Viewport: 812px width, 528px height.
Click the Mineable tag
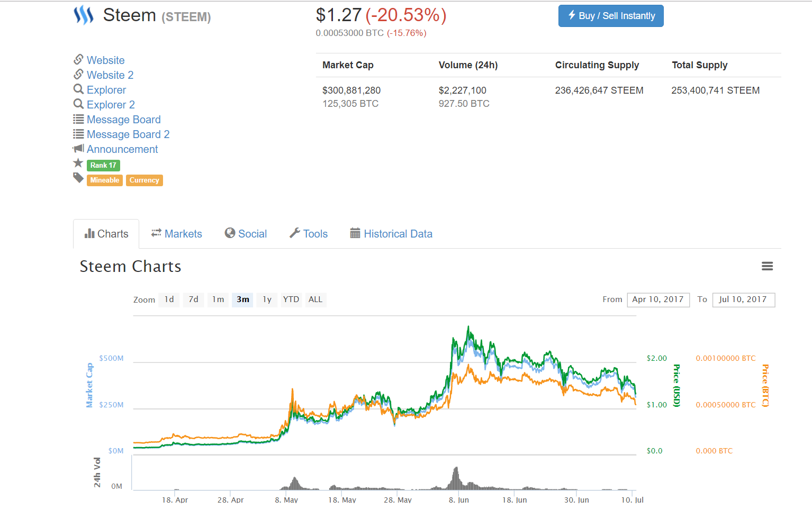(105, 180)
